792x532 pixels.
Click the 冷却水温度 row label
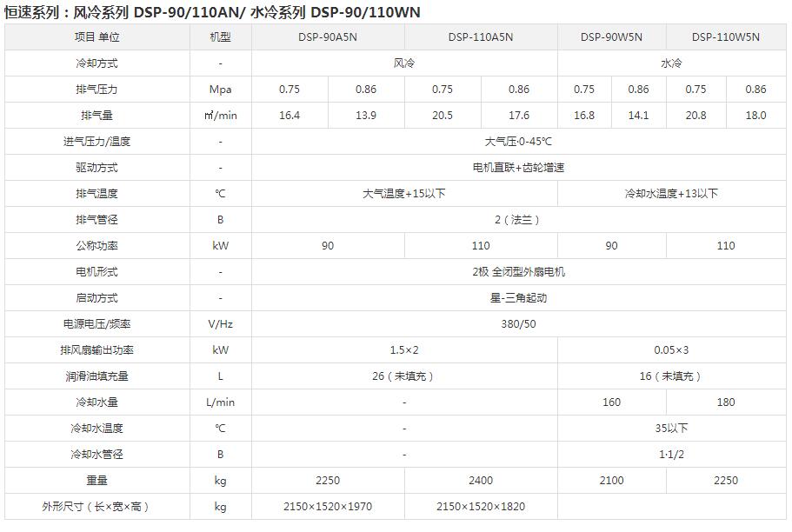pyautogui.click(x=97, y=429)
